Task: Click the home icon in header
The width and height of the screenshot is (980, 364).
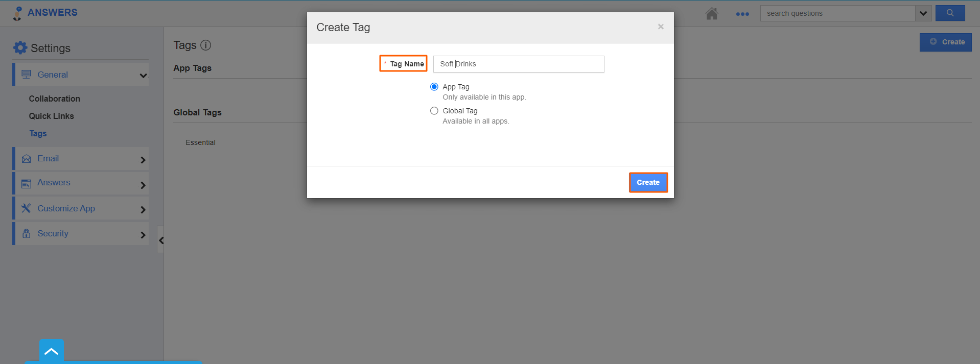Action: pyautogui.click(x=711, y=14)
